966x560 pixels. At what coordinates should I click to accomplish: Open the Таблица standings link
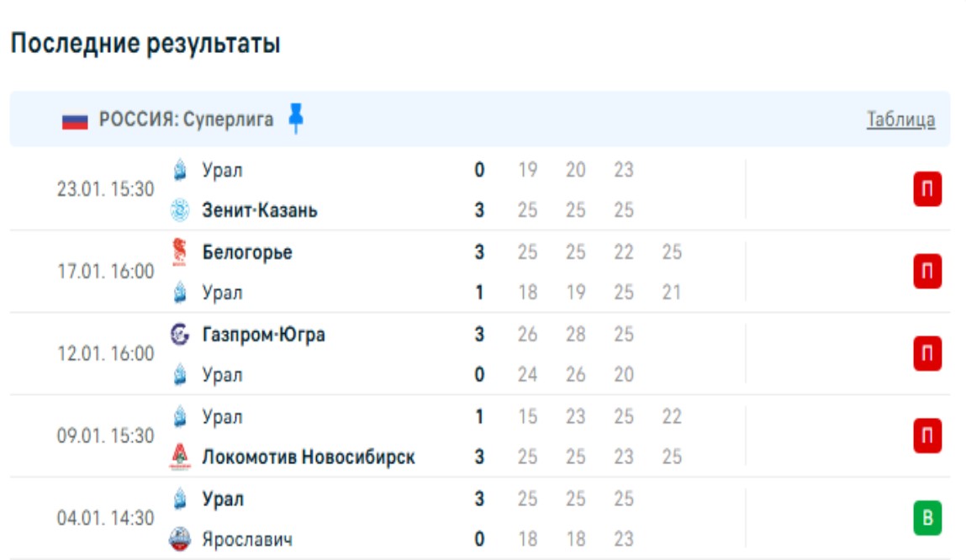point(900,120)
